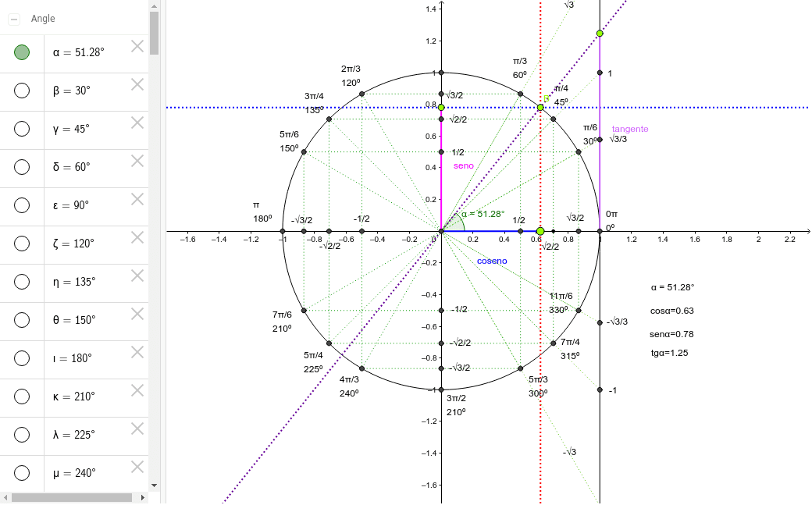The width and height of the screenshot is (812, 505).
Task: Toggle visibility of angle γ = 45°
Action: [22, 129]
